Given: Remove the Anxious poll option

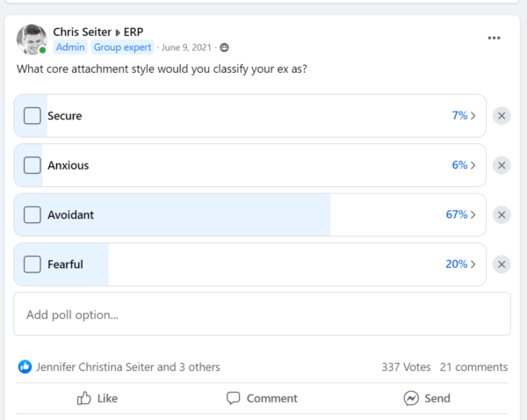Looking at the screenshot, I should (x=502, y=165).
